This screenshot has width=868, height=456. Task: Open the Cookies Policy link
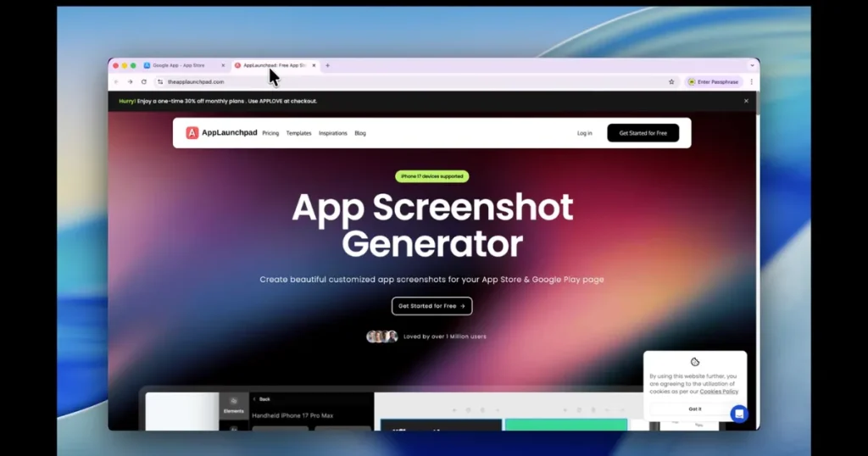pos(719,392)
